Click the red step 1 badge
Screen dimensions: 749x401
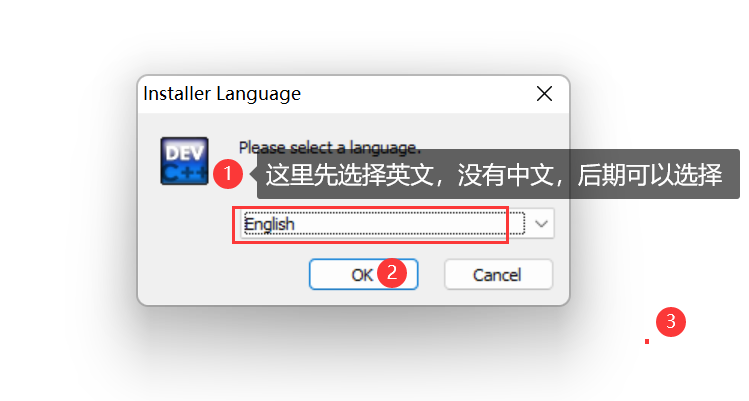coord(228,173)
